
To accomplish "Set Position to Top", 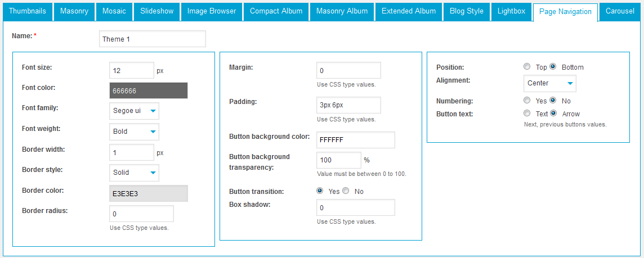I will (x=527, y=67).
